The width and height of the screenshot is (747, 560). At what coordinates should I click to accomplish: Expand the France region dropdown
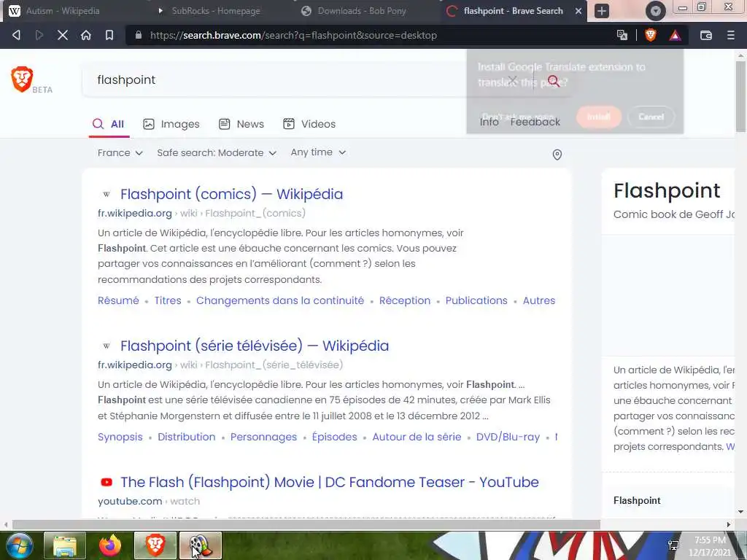coord(120,153)
